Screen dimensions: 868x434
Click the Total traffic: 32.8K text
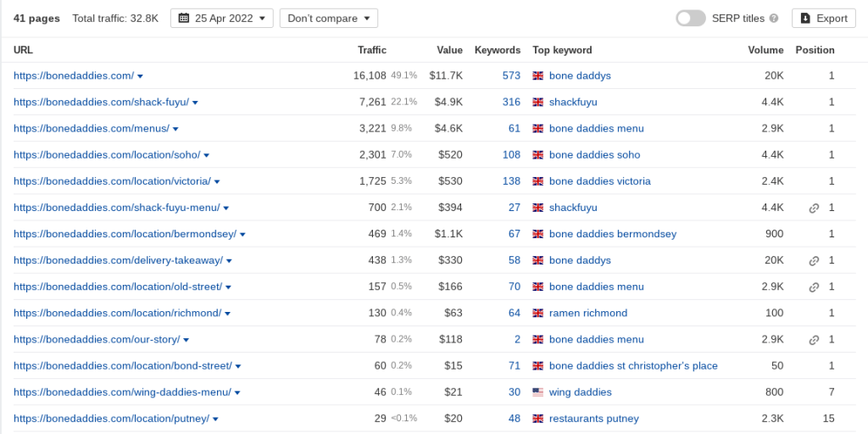[x=115, y=19]
